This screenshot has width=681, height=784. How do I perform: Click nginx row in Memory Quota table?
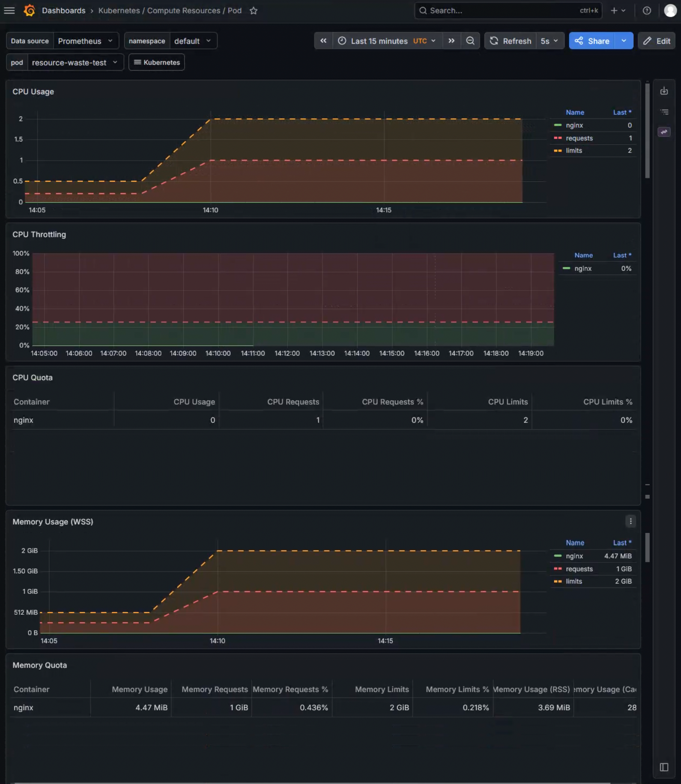tap(323, 707)
